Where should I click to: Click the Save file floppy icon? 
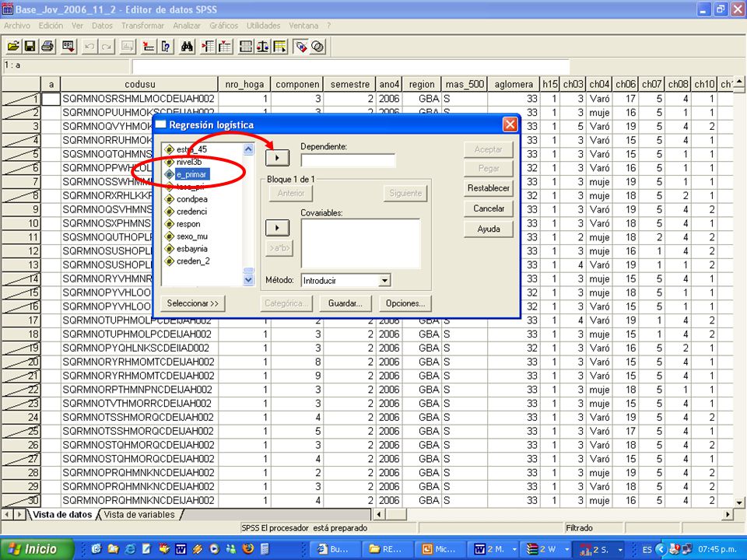tap(30, 46)
